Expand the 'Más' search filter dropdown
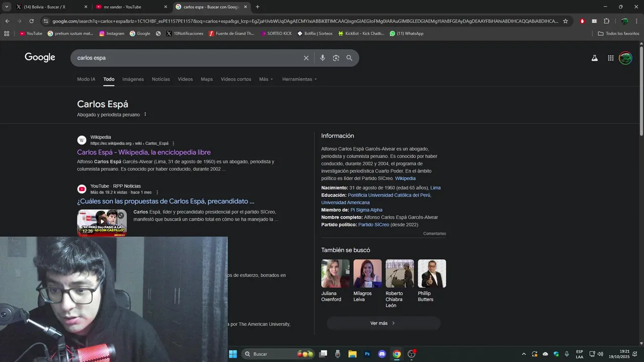The width and height of the screenshot is (644, 362). (266, 79)
